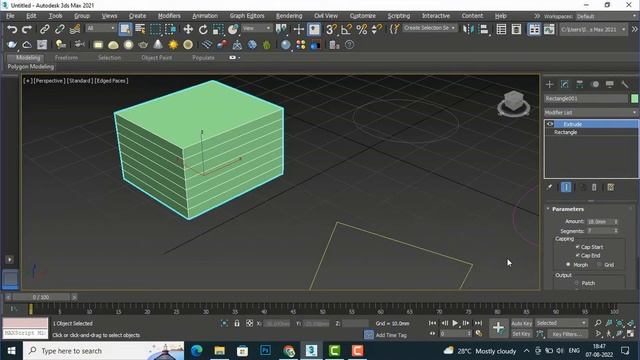Toggle the 3D Snaps icon
Viewport: 640px width, 360px height.
(331, 29)
